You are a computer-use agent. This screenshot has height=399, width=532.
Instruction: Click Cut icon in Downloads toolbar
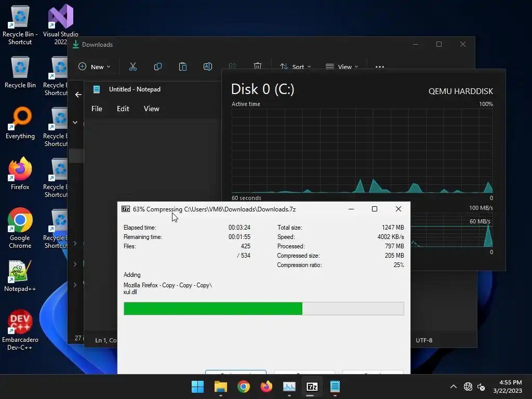coord(133,66)
